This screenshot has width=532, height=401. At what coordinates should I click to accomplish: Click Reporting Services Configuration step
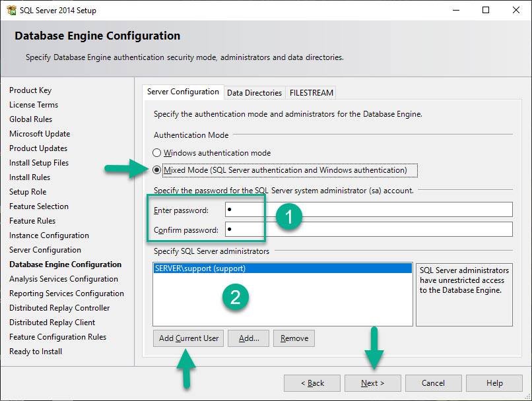[67, 293]
